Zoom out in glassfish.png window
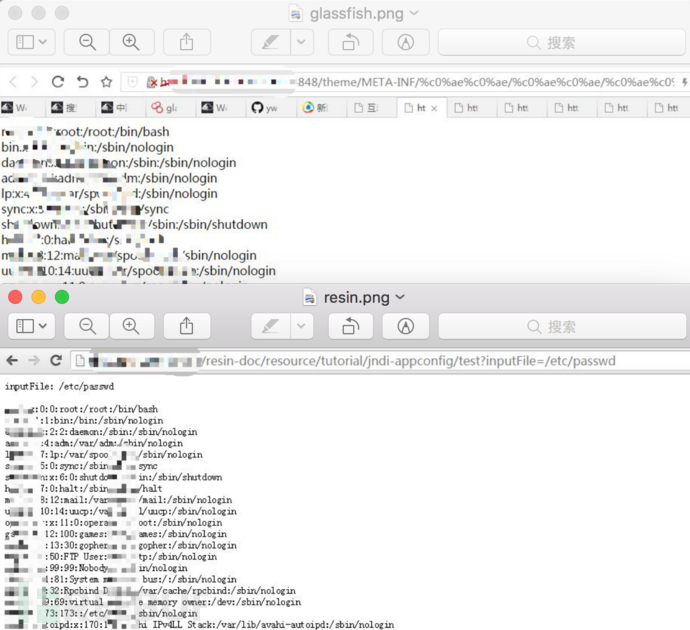This screenshot has height=630, width=690. click(x=87, y=42)
